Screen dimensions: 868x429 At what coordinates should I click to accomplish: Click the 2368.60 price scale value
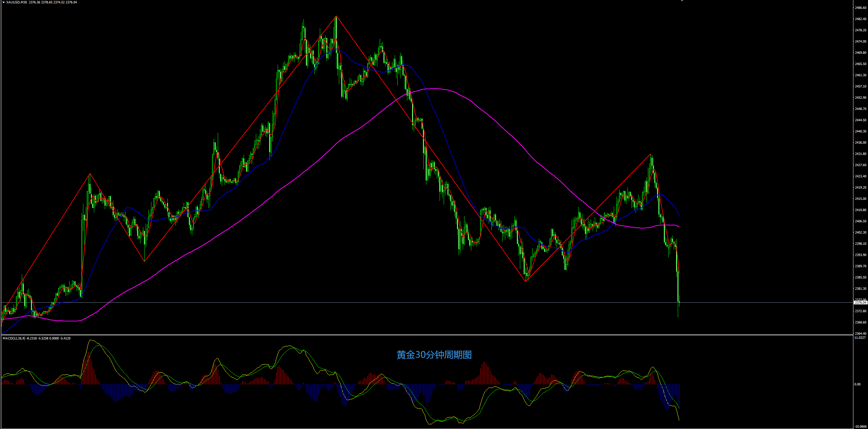click(861, 322)
